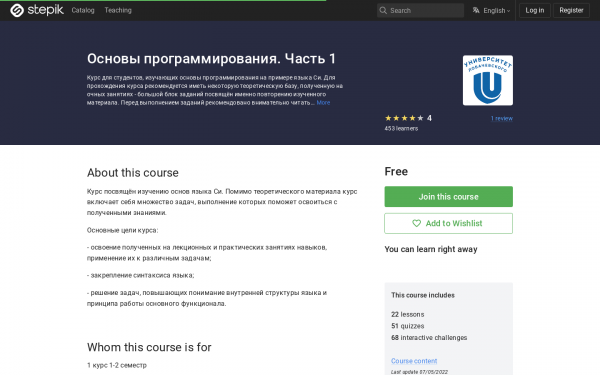600x375 pixels.
Task: Click the university course logo thumbnail
Action: [x=488, y=80]
